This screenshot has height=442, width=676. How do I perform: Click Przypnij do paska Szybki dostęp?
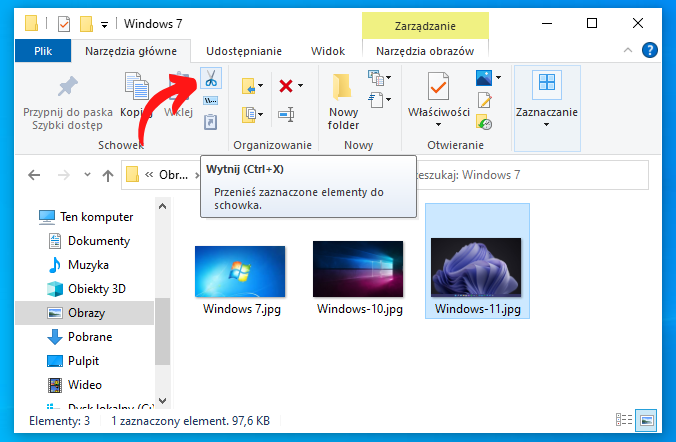pyautogui.click(x=68, y=105)
